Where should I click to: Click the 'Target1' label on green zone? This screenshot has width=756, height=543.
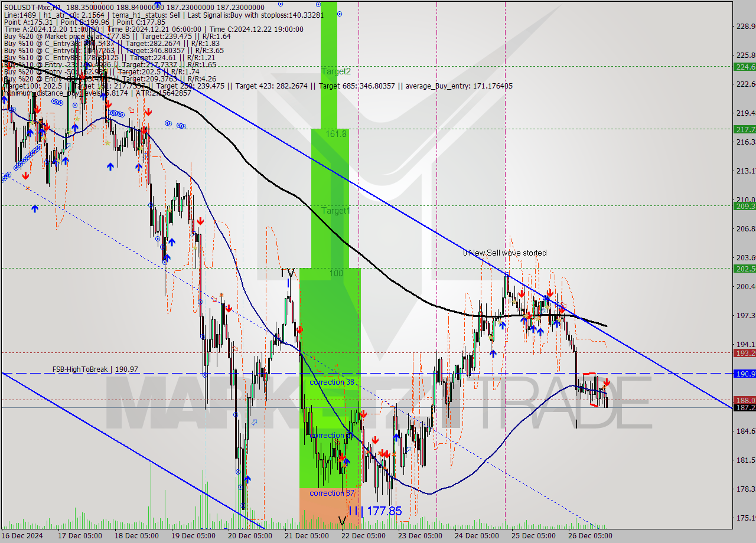[336, 210]
